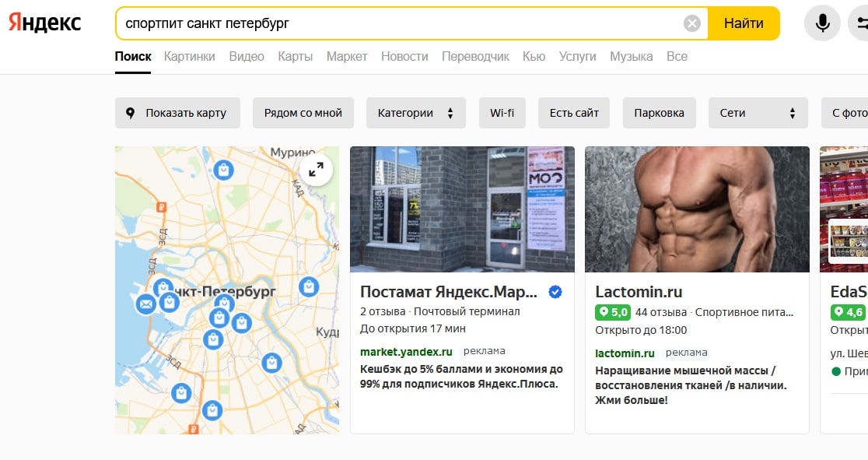Open the Lactomin.ru muscular torso photo

click(x=697, y=209)
